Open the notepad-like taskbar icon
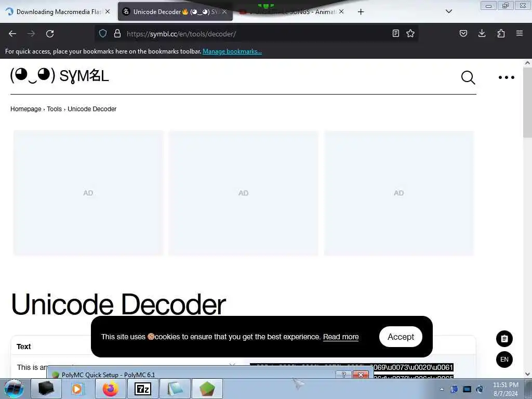The height and width of the screenshot is (399, 532). pyautogui.click(x=175, y=389)
